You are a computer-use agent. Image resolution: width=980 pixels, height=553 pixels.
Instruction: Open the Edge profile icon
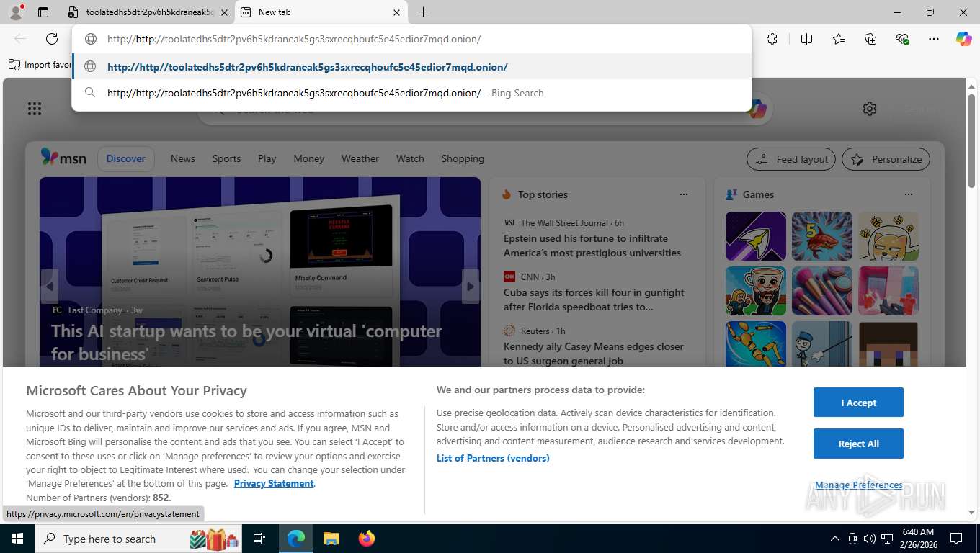[x=16, y=12]
